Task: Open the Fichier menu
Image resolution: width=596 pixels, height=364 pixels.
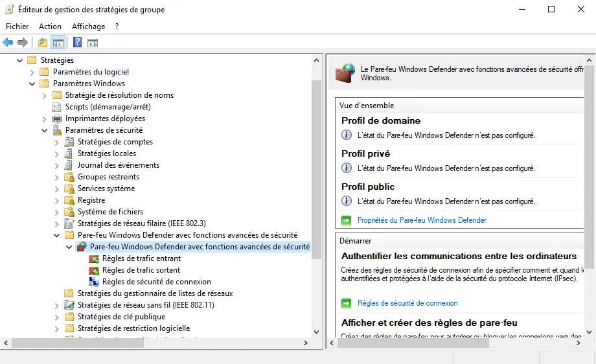Action: pos(17,26)
